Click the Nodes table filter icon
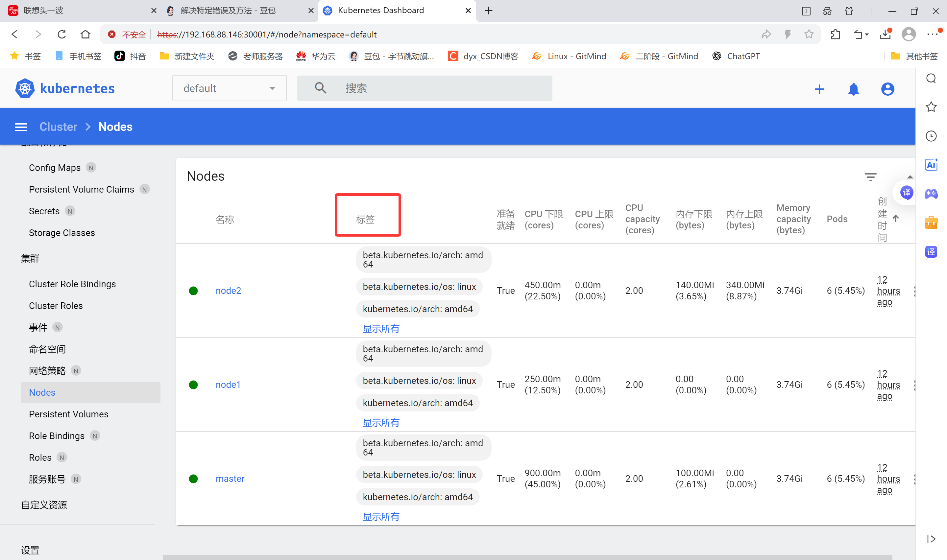The width and height of the screenshot is (947, 560). point(870,176)
